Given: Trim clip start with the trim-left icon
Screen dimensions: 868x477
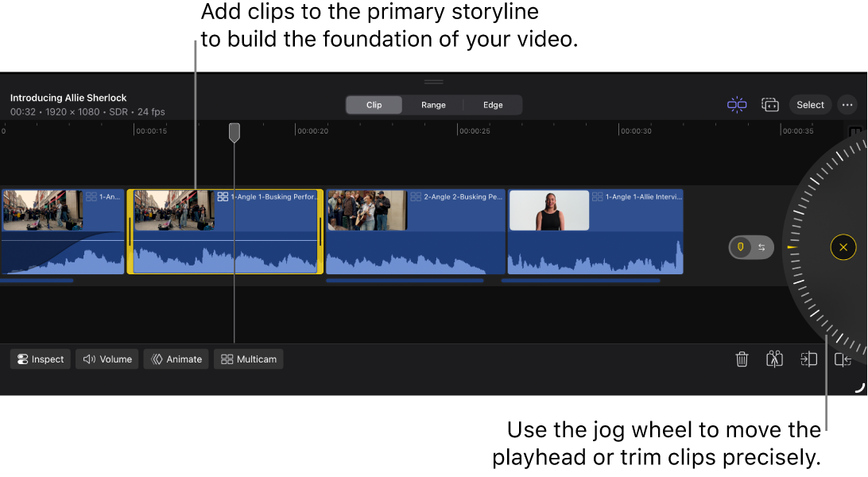Looking at the screenshot, I should (x=809, y=359).
